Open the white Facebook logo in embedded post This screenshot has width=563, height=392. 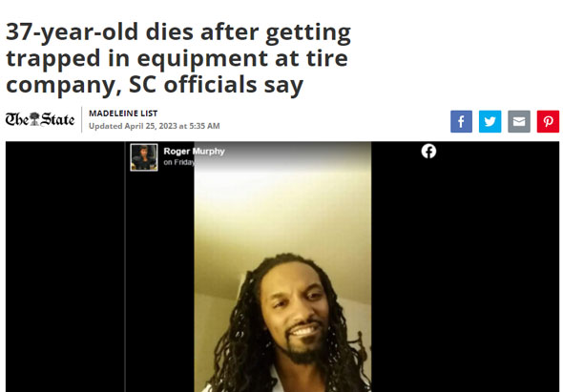coord(428,151)
